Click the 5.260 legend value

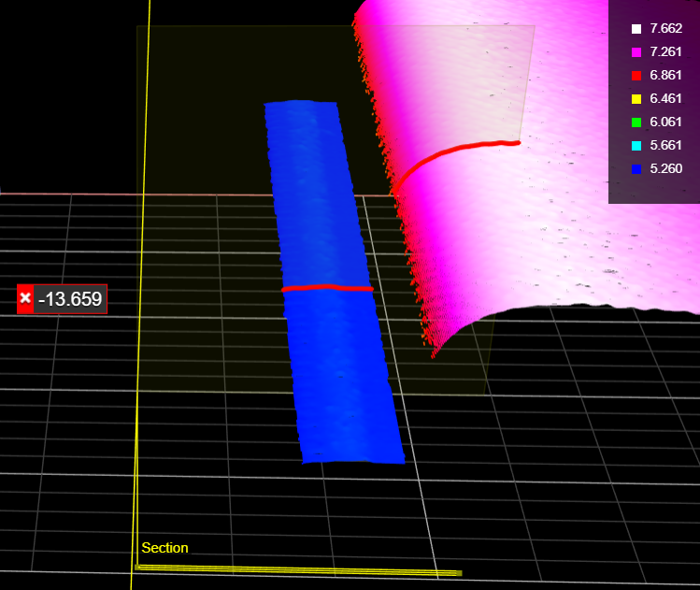[x=665, y=168]
